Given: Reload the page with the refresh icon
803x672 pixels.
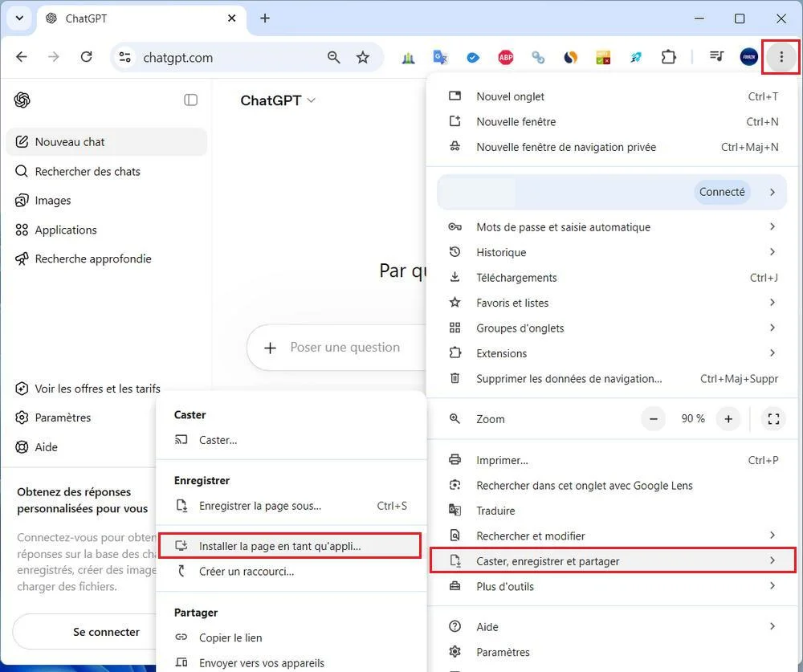Looking at the screenshot, I should pos(87,57).
